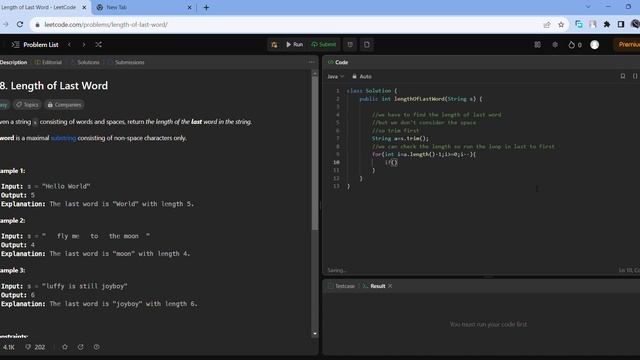This screenshot has height=360, width=640.
Task: Click the debugger icon left of Run
Action: click(x=274, y=44)
